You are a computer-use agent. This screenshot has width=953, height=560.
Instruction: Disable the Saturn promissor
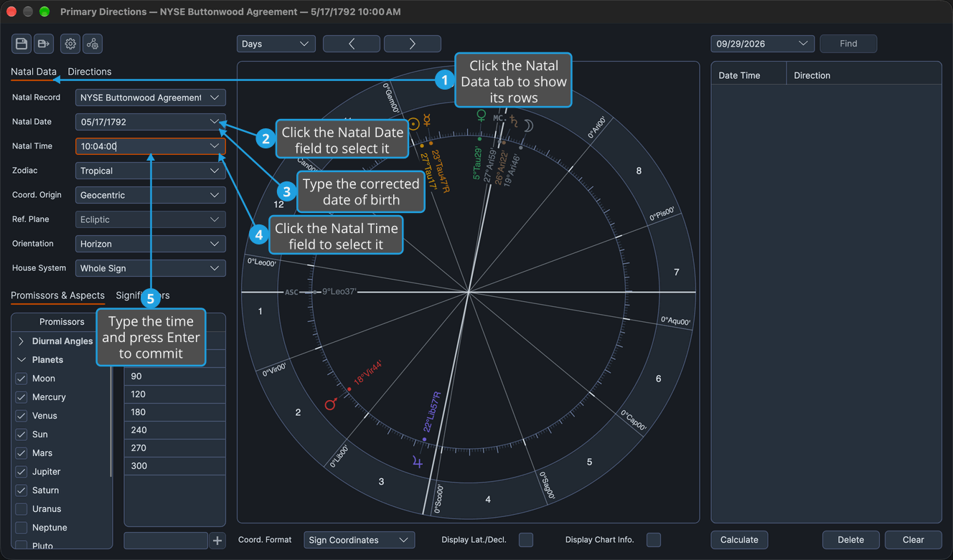22,490
